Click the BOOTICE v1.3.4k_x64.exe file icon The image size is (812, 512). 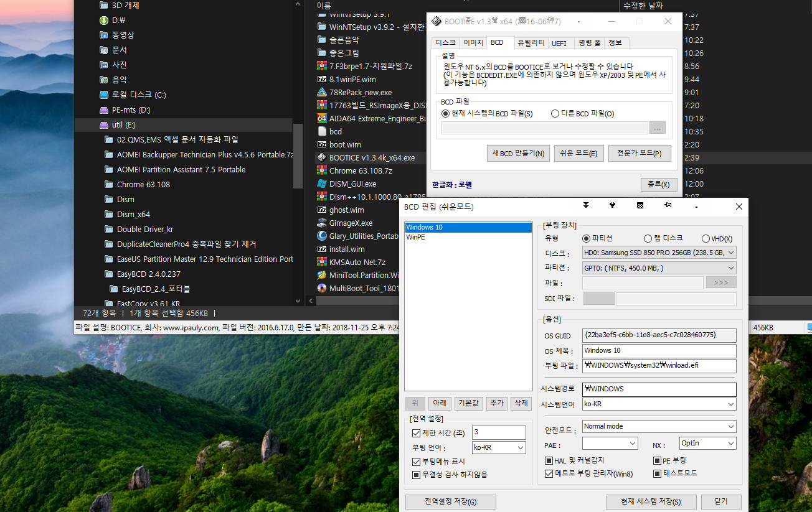tap(322, 157)
